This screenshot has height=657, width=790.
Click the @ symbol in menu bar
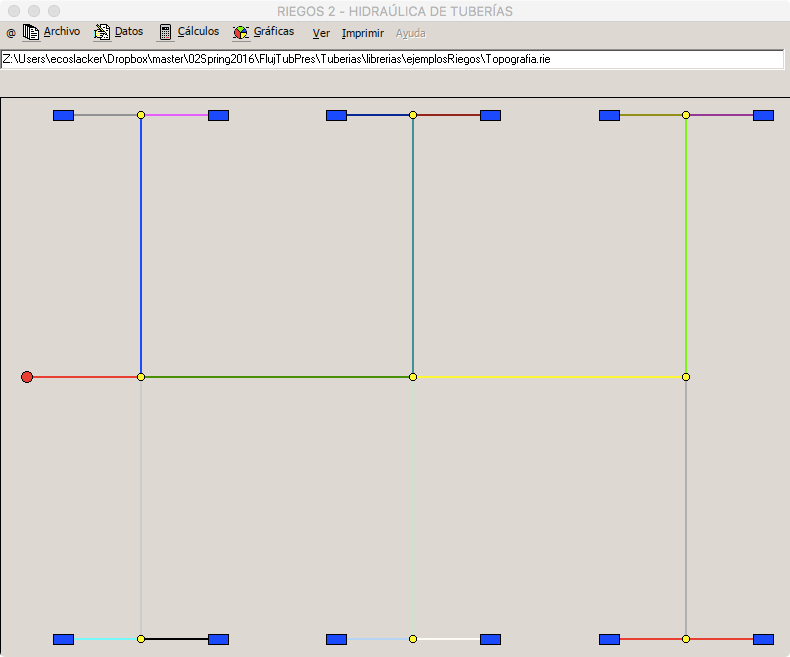11,33
